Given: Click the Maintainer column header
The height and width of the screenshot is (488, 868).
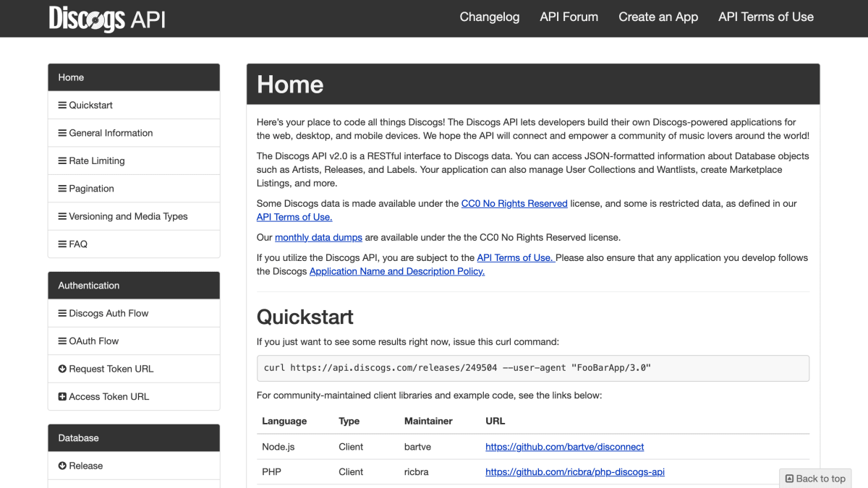Looking at the screenshot, I should 428,421.
